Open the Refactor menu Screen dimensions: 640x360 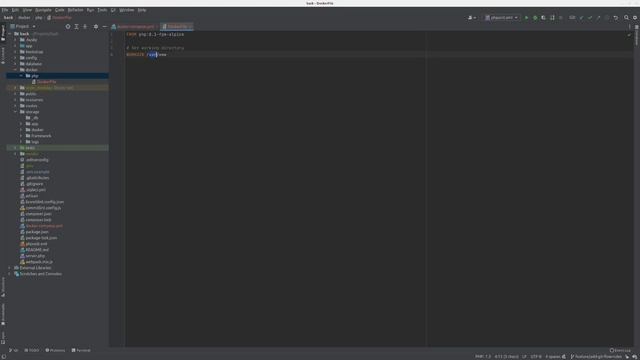(x=76, y=10)
